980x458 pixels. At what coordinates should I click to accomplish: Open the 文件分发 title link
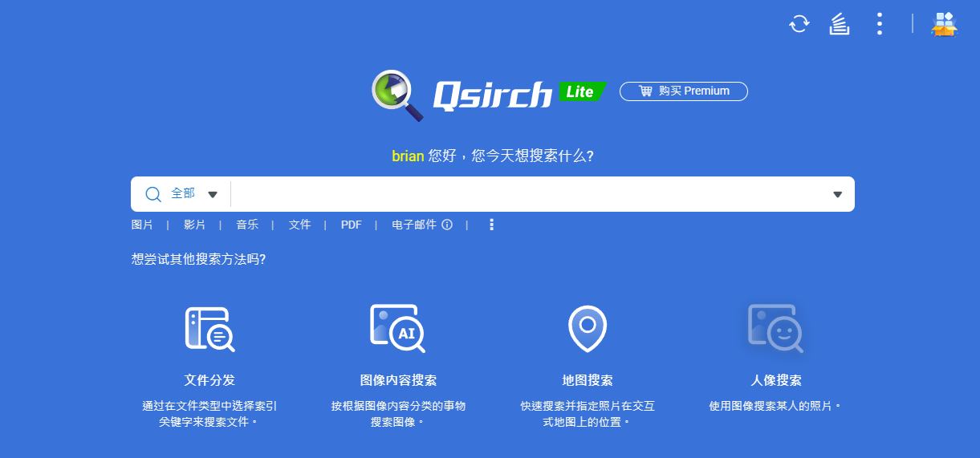[x=209, y=380]
